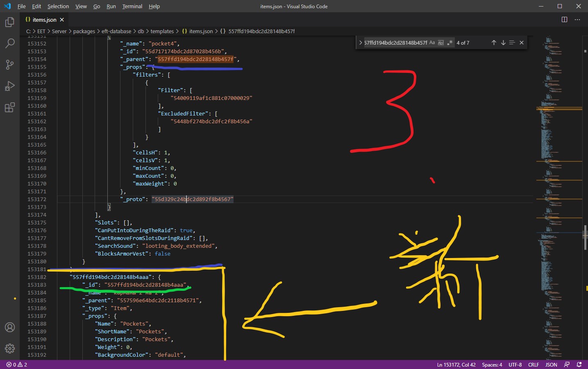Open the Manage gear icon
This screenshot has width=588, height=369.
point(10,349)
